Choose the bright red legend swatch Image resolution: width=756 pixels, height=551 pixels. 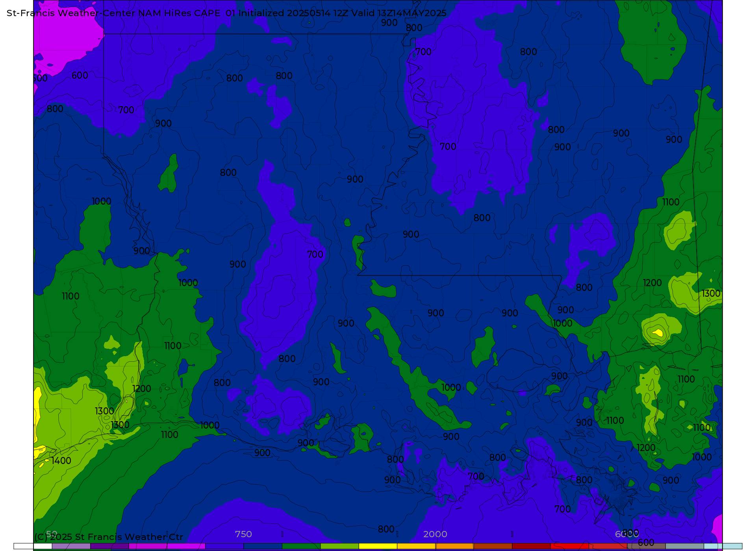[x=569, y=546]
